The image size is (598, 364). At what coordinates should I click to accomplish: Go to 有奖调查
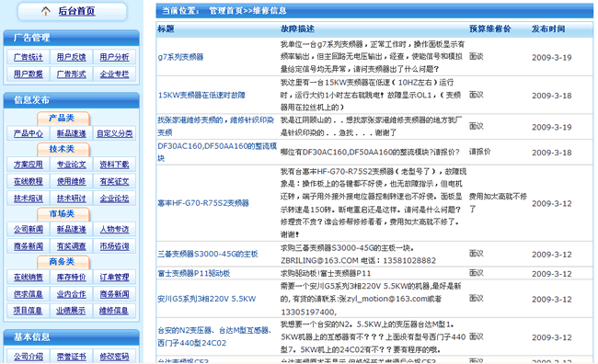click(x=72, y=246)
